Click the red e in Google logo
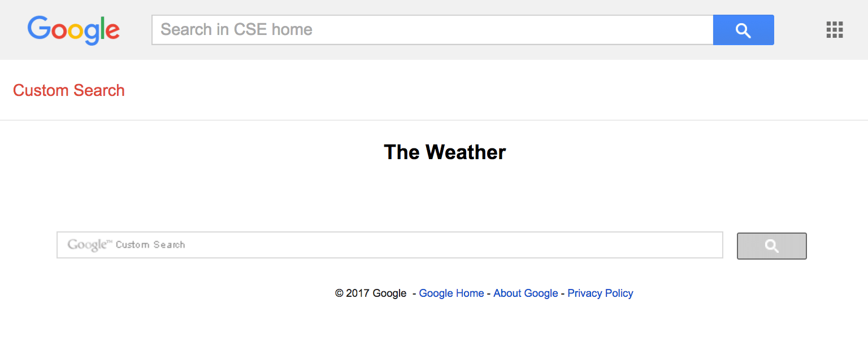 pyautogui.click(x=112, y=31)
